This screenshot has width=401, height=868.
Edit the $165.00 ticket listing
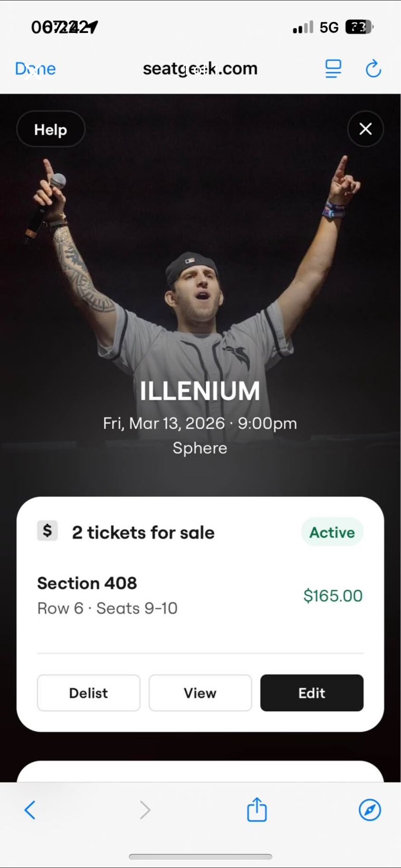311,693
